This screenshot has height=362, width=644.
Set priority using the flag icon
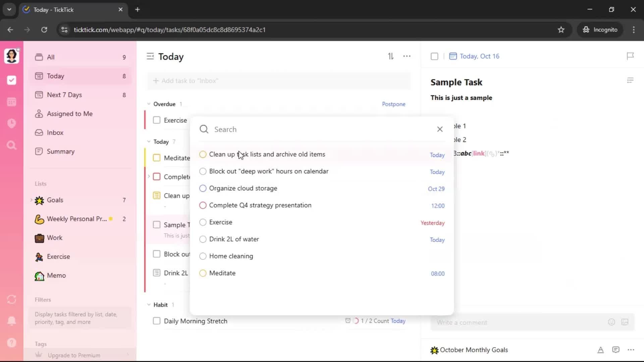(x=630, y=56)
